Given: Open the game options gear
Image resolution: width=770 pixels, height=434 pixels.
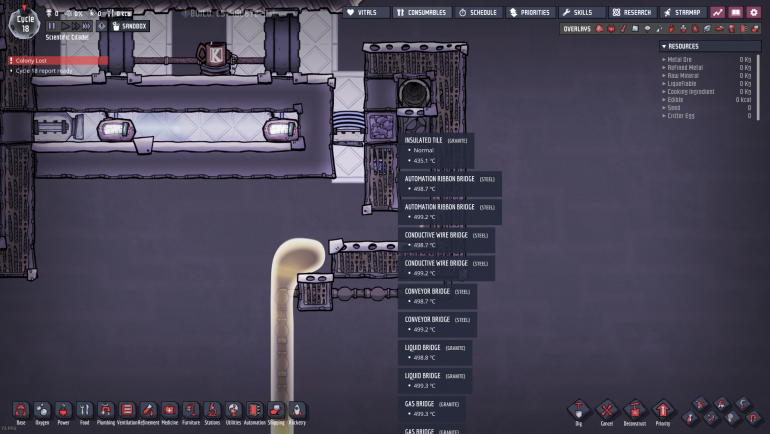Looking at the screenshot, I should [x=753, y=13].
